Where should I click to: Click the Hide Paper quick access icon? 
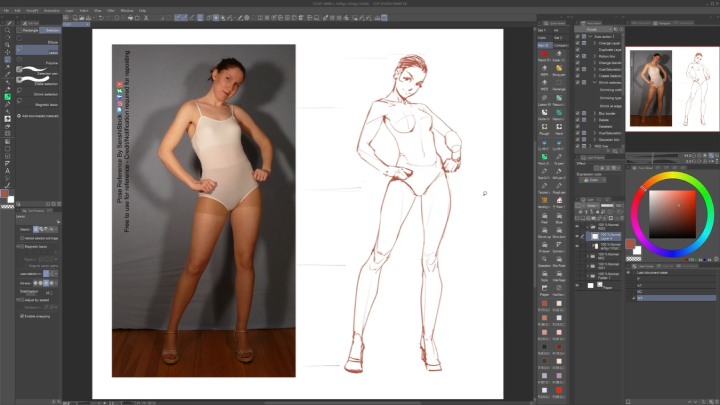pyautogui.click(x=559, y=275)
